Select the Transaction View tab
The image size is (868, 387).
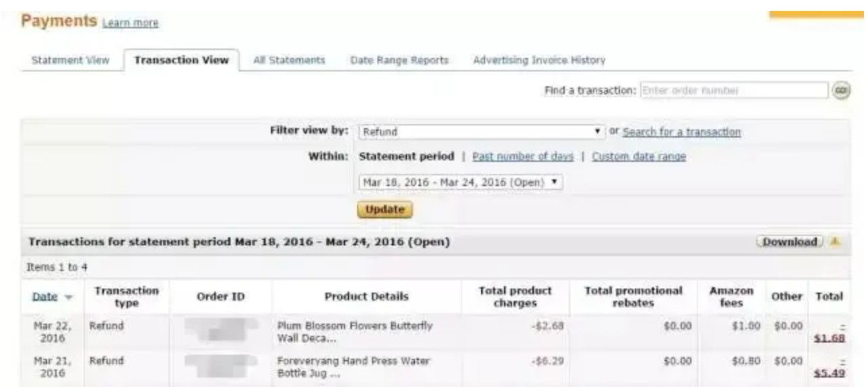(181, 60)
